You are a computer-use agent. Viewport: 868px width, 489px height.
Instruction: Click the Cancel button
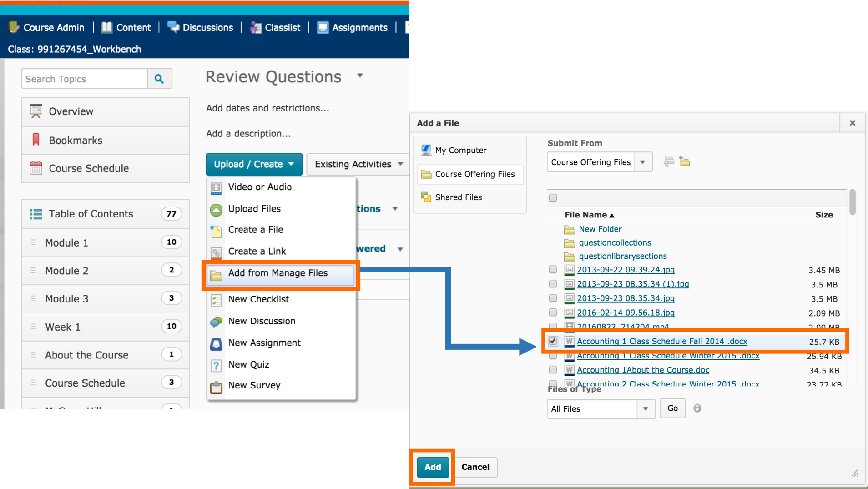475,467
